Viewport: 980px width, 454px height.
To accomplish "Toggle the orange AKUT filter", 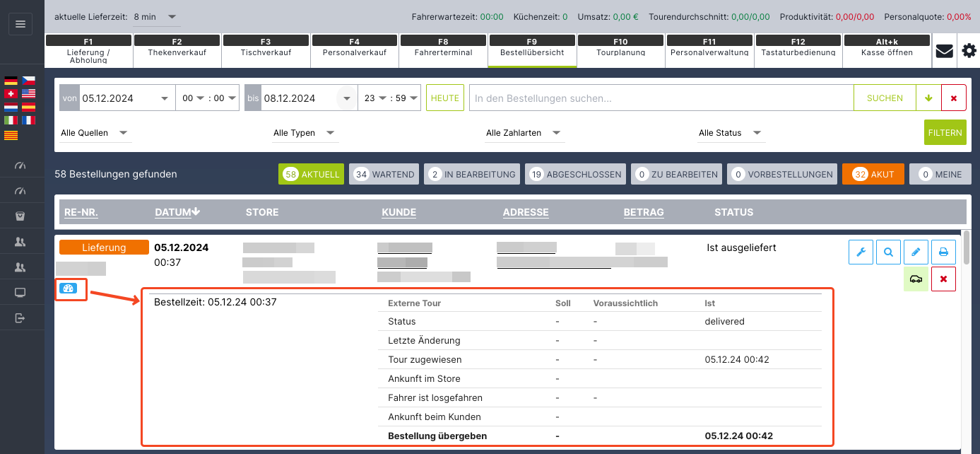I will [x=873, y=174].
